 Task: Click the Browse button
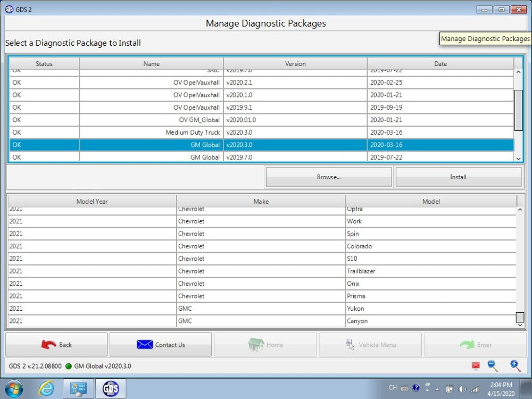pos(328,177)
